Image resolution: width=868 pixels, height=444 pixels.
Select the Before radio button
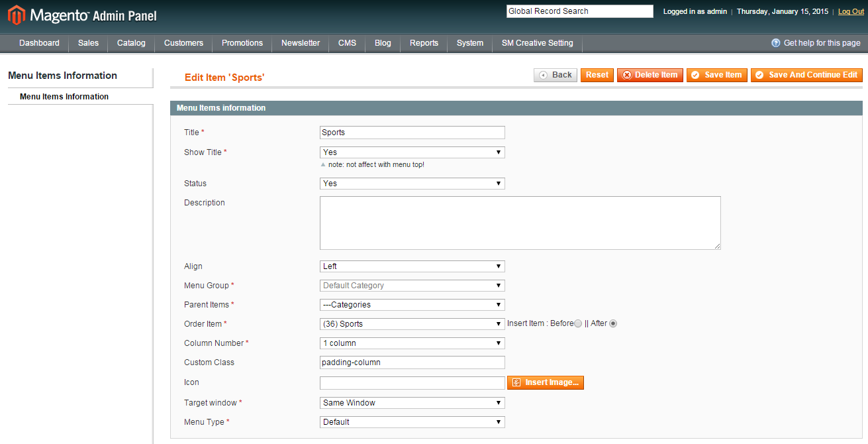tap(578, 324)
